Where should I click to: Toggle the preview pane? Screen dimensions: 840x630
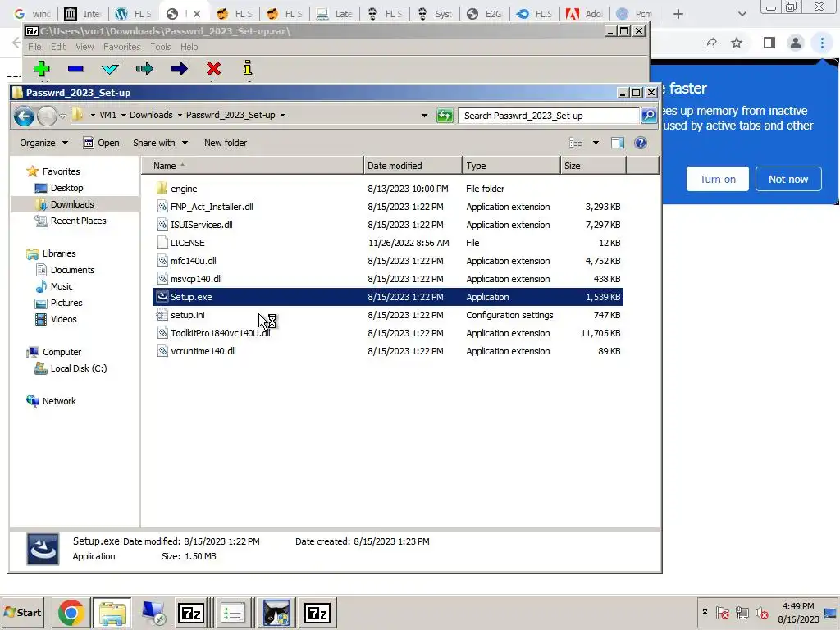[x=618, y=143]
